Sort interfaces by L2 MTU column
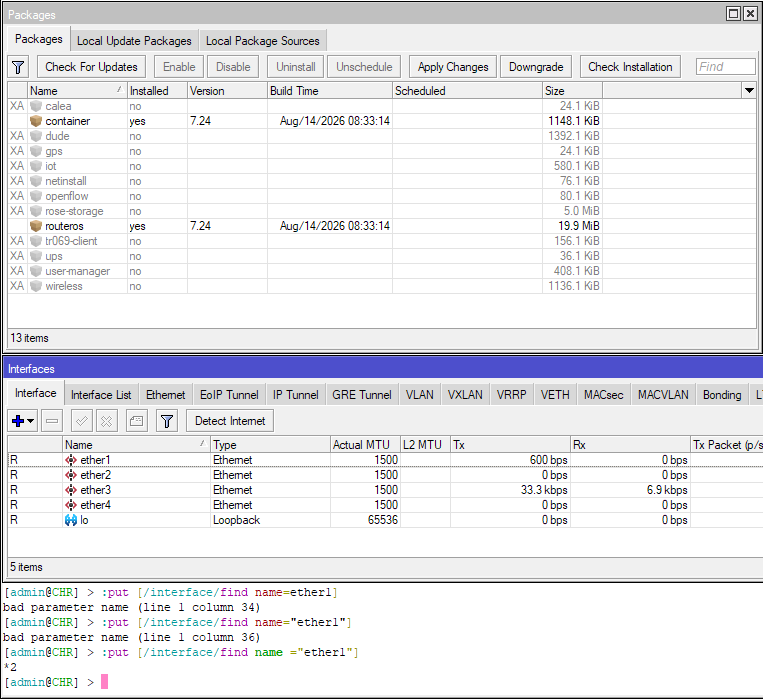 click(x=425, y=445)
